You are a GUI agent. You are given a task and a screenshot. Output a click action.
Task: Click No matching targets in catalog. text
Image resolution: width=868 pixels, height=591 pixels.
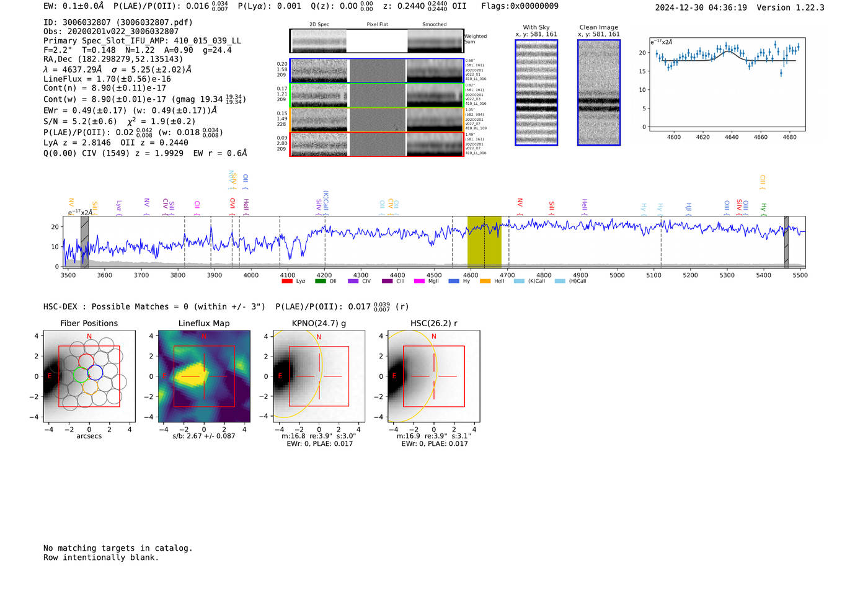(118, 548)
